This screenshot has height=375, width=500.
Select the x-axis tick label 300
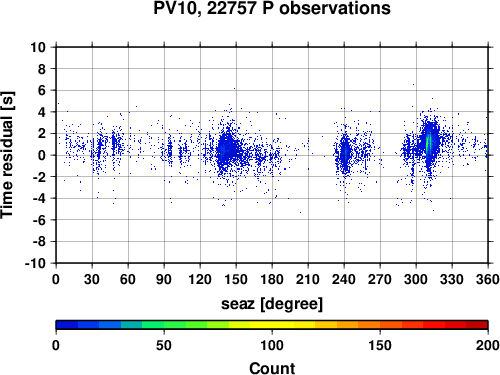tap(416, 279)
